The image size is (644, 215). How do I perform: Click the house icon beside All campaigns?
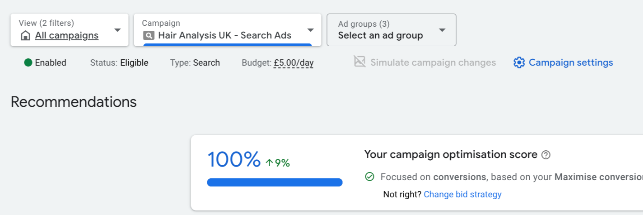click(26, 36)
